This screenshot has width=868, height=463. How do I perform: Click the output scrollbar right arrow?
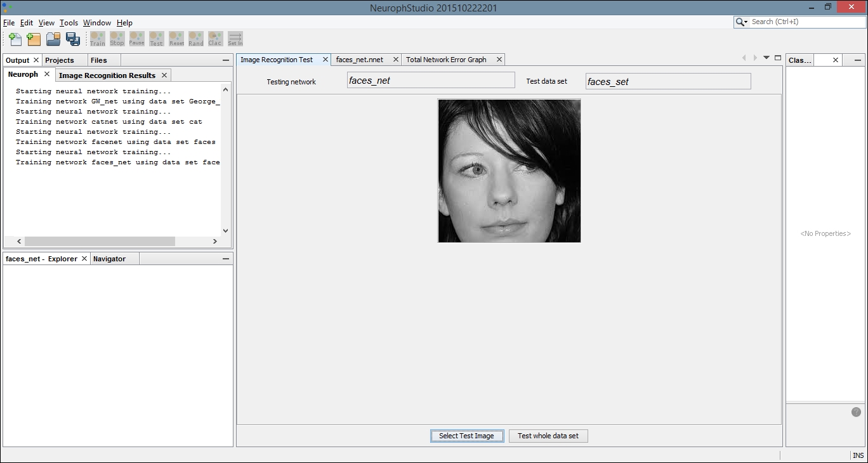(215, 242)
